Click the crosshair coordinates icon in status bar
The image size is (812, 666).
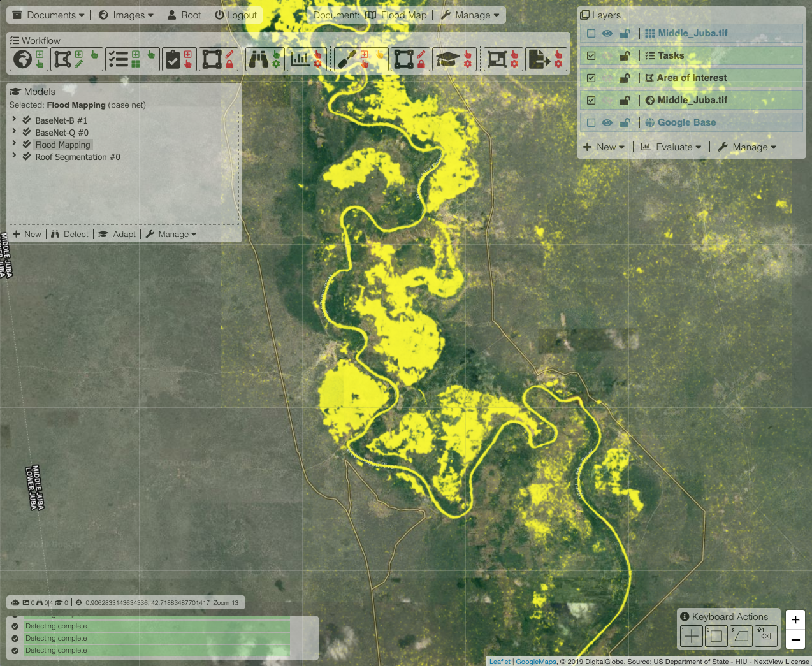point(79,602)
